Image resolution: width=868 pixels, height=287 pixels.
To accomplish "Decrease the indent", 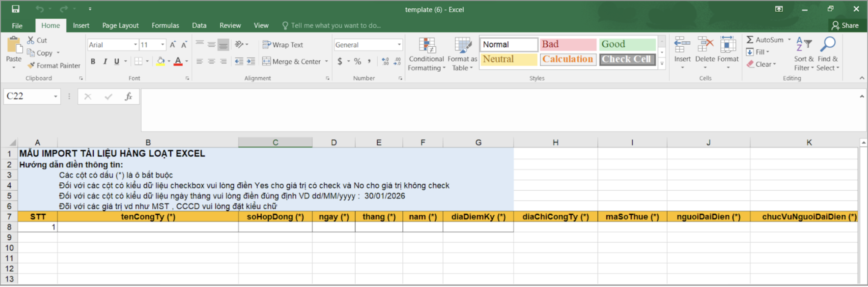I will (239, 61).
